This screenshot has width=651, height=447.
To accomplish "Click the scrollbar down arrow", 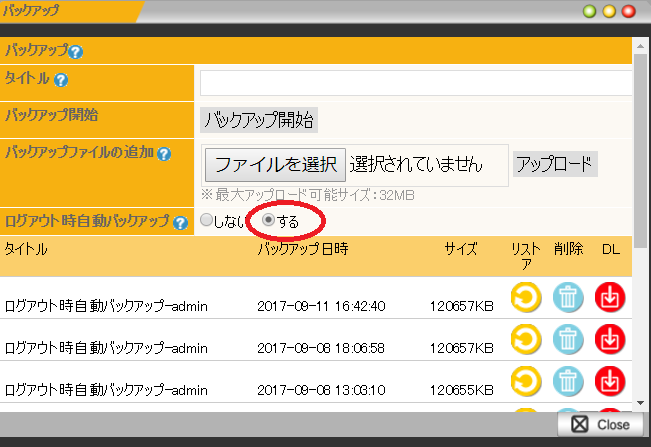I will tap(641, 403).
